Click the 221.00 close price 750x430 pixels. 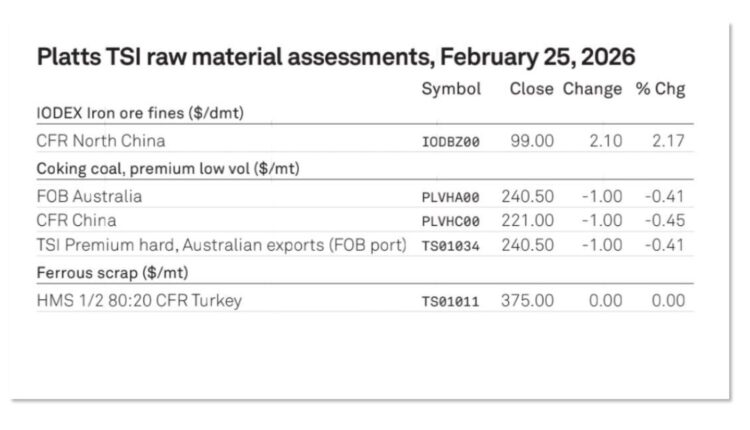click(527, 220)
